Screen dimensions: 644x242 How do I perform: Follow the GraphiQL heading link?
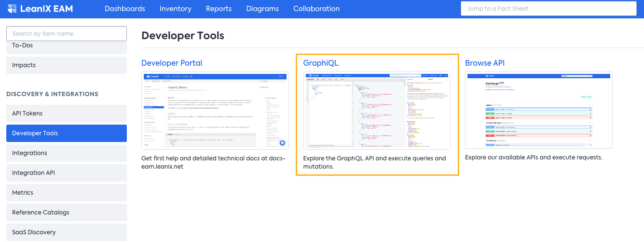tap(321, 63)
